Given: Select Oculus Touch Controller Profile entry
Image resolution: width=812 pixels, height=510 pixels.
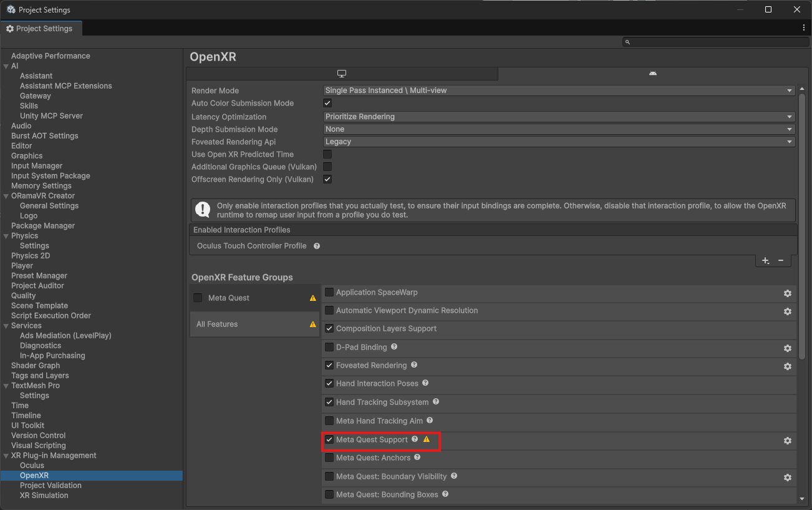Looking at the screenshot, I should 251,246.
